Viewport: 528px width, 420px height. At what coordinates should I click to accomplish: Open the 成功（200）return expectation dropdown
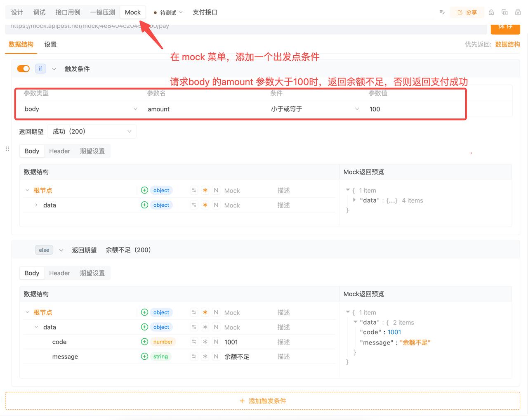coord(92,131)
